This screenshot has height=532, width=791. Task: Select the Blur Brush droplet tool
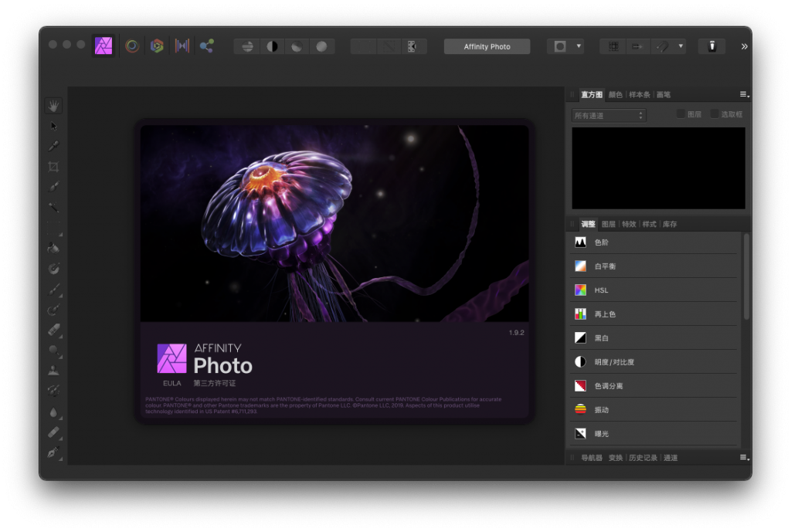point(53,412)
